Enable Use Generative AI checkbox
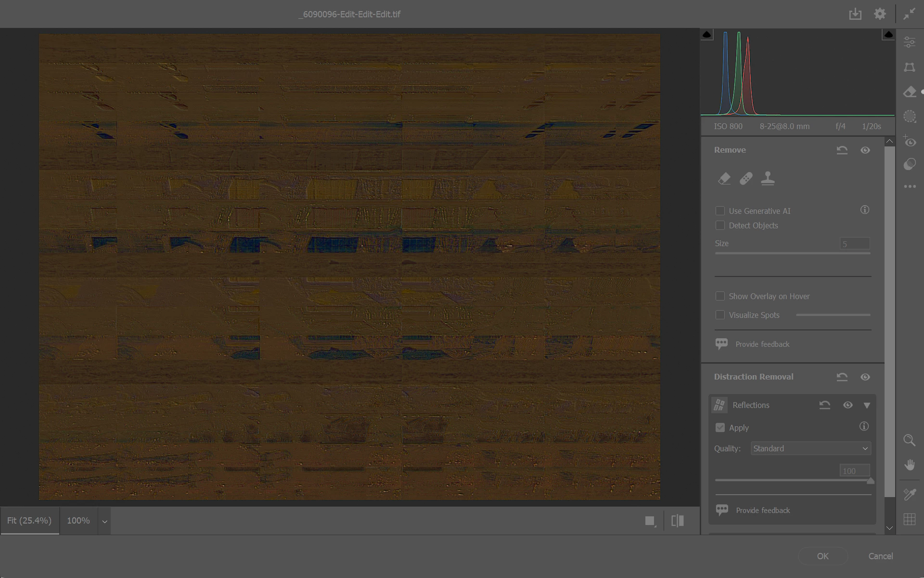 (x=720, y=211)
